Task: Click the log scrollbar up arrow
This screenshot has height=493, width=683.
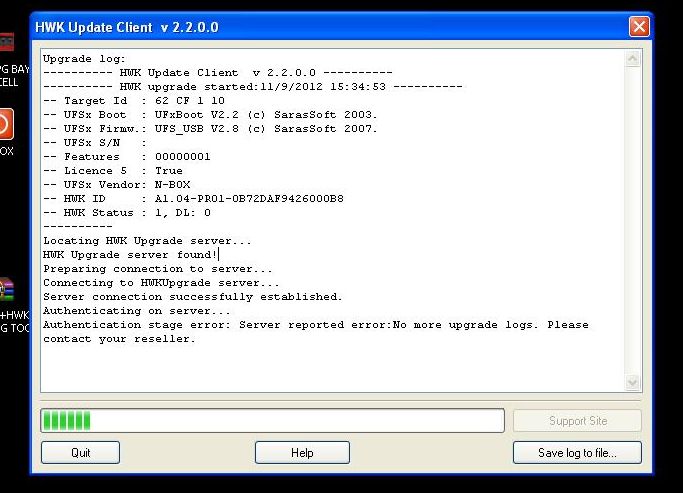Action: tap(632, 58)
